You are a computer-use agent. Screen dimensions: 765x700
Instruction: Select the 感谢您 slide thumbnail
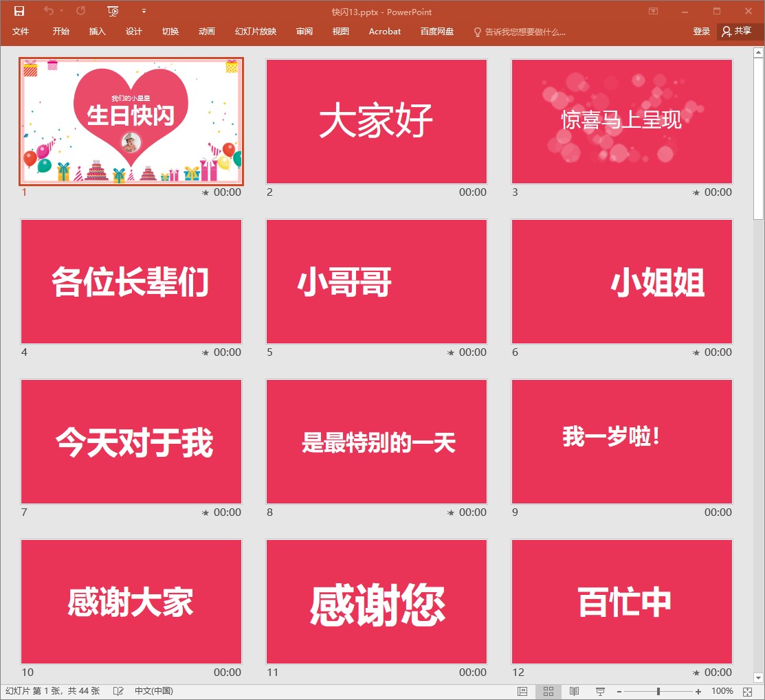[377, 602]
